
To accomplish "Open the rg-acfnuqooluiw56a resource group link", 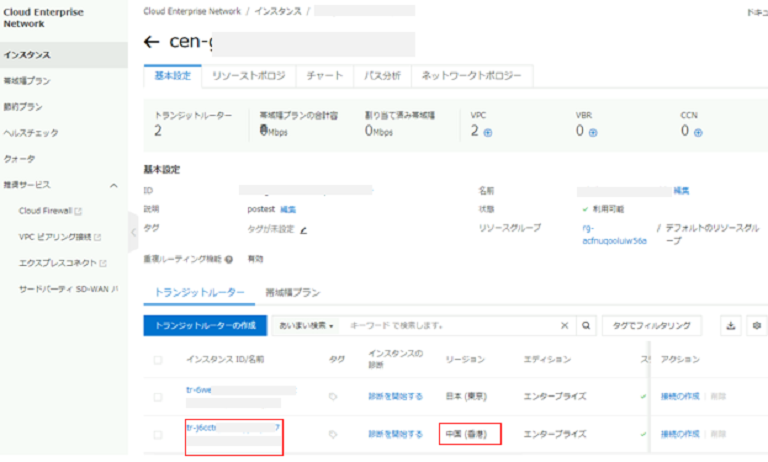I will click(614, 235).
